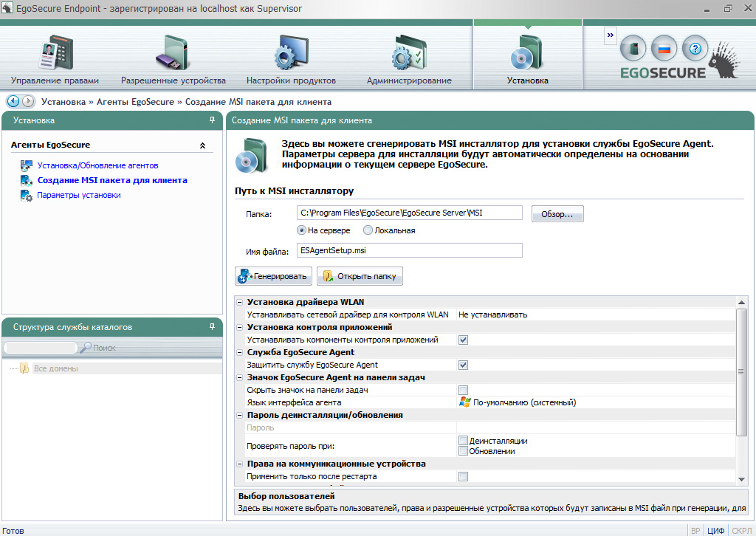Open help via the question mark icon

coord(695,48)
